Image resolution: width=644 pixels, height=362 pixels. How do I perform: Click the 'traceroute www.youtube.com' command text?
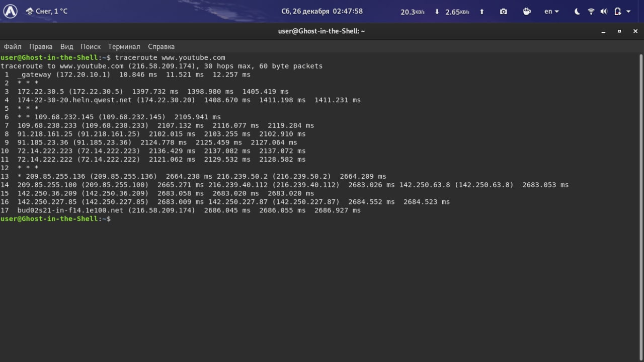tap(170, 57)
